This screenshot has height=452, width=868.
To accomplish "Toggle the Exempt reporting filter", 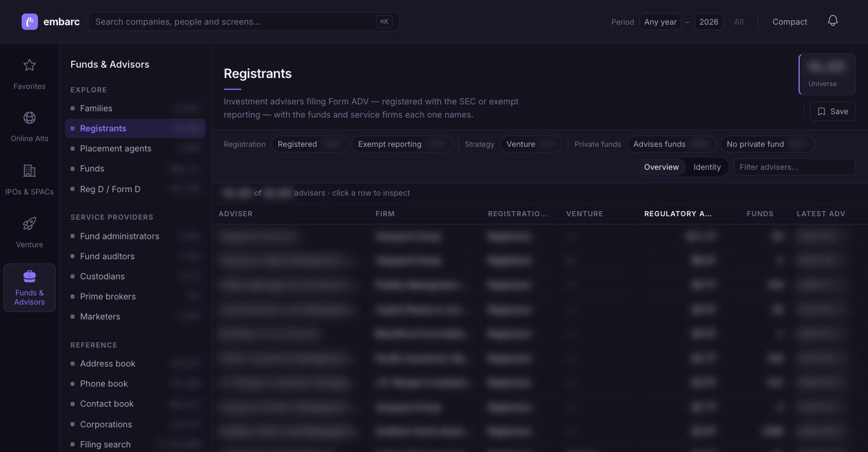I will [401, 144].
